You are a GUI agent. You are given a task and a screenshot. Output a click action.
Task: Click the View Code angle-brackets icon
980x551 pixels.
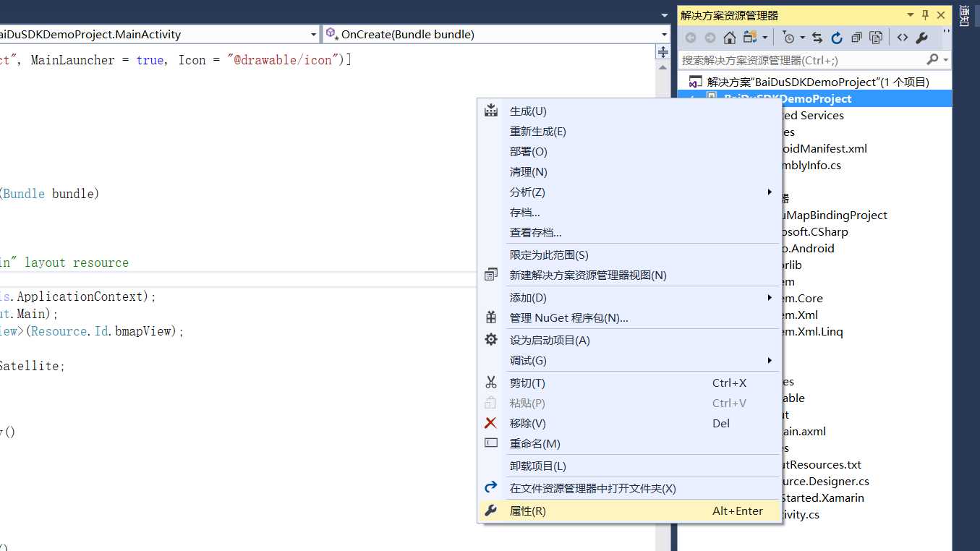(903, 38)
